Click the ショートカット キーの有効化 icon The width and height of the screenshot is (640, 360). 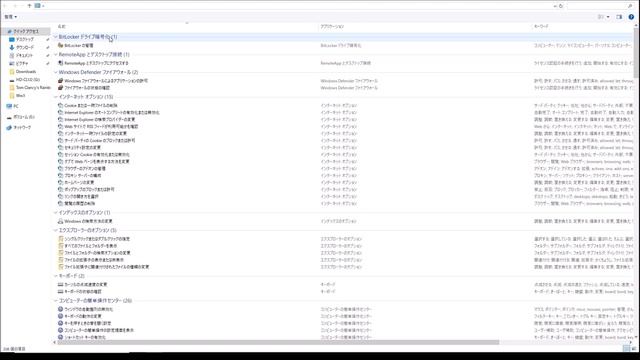click(60, 337)
